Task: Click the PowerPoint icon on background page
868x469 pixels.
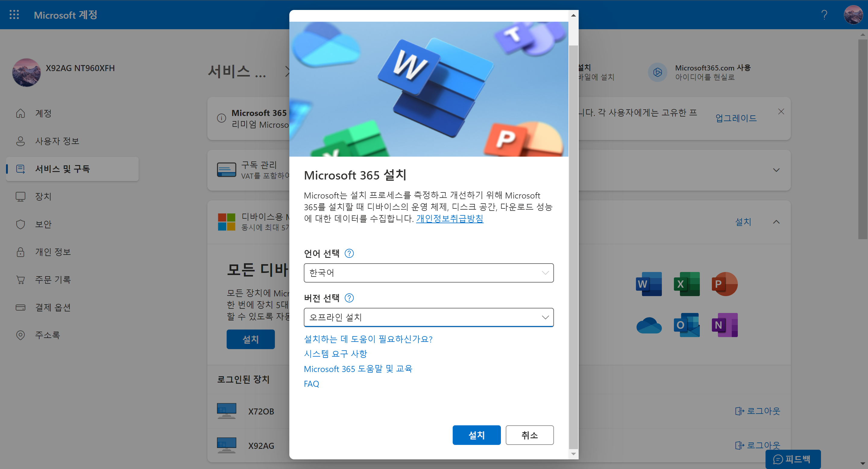Action: [725, 284]
